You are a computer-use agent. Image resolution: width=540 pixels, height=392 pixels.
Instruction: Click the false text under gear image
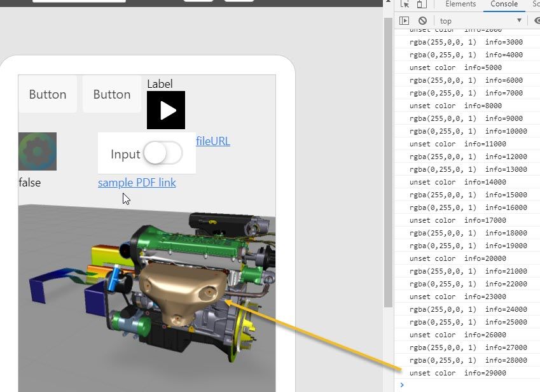tap(30, 183)
